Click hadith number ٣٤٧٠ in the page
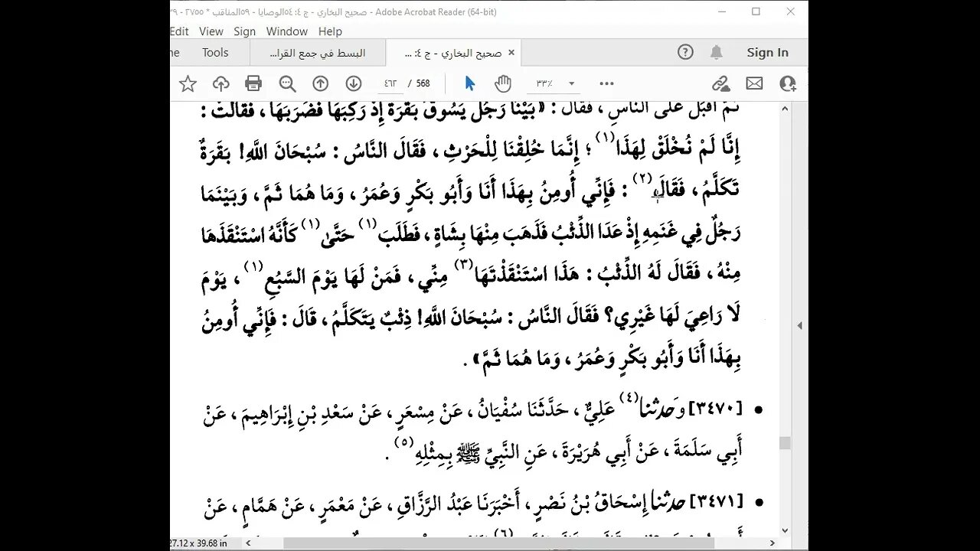980x551 pixels. (716, 409)
